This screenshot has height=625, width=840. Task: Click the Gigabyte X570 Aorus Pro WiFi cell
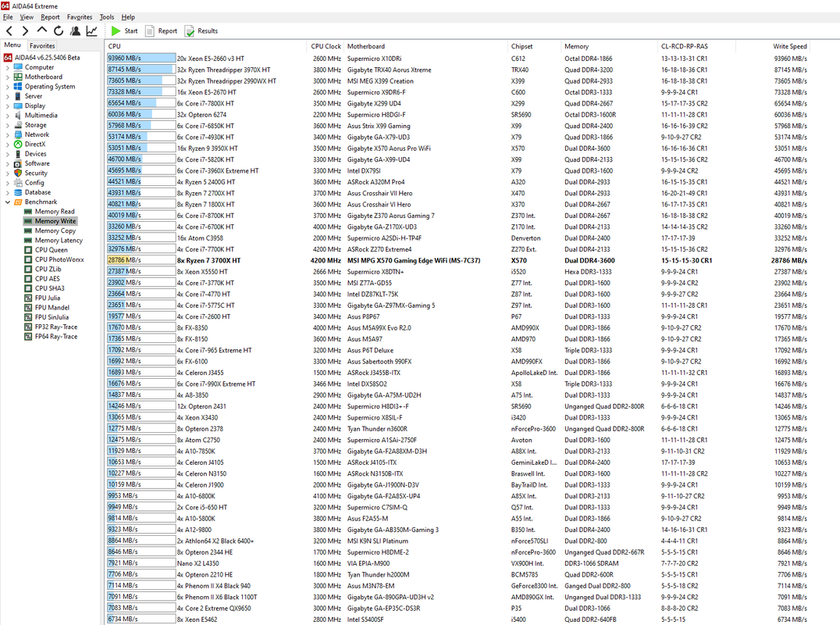tap(389, 148)
